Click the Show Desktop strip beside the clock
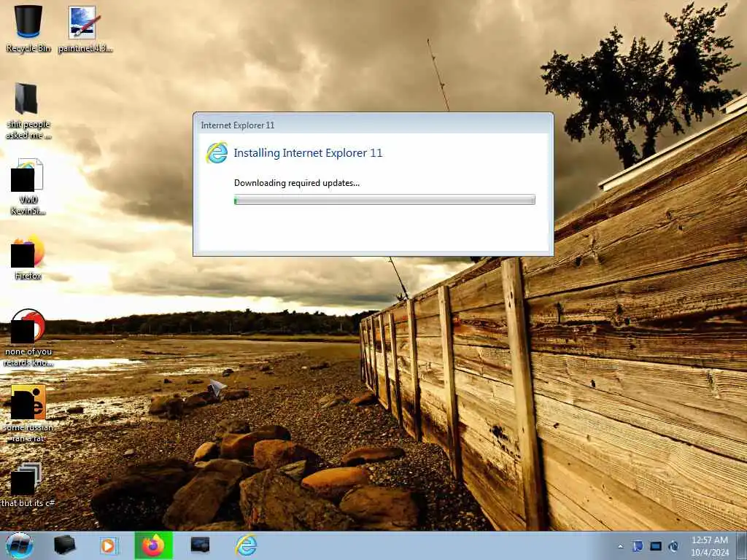The height and width of the screenshot is (560, 747). tap(743, 545)
